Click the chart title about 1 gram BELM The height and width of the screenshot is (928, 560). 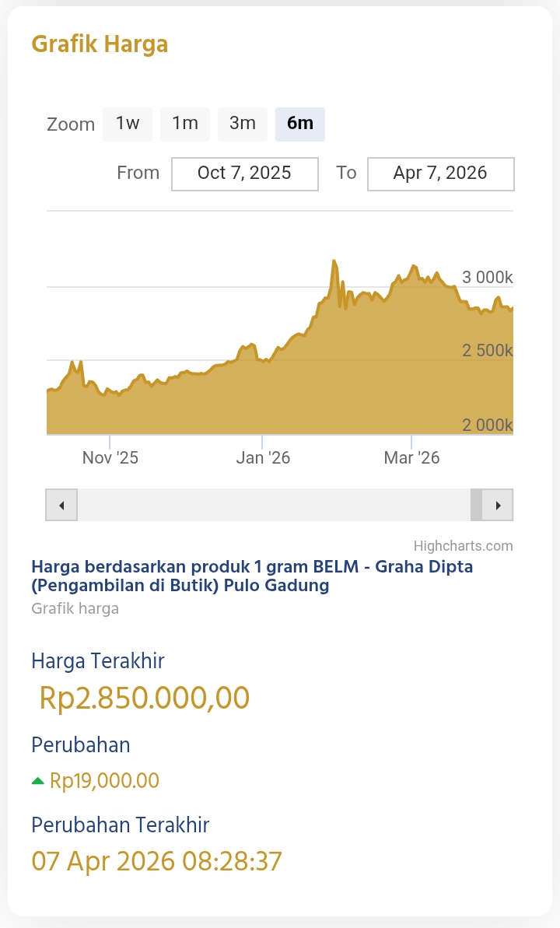click(252, 576)
